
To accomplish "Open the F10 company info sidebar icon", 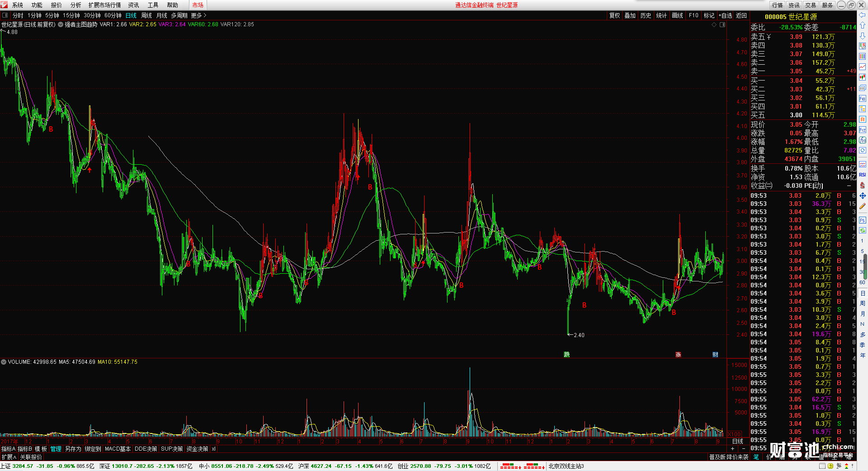I will click(x=862, y=98).
